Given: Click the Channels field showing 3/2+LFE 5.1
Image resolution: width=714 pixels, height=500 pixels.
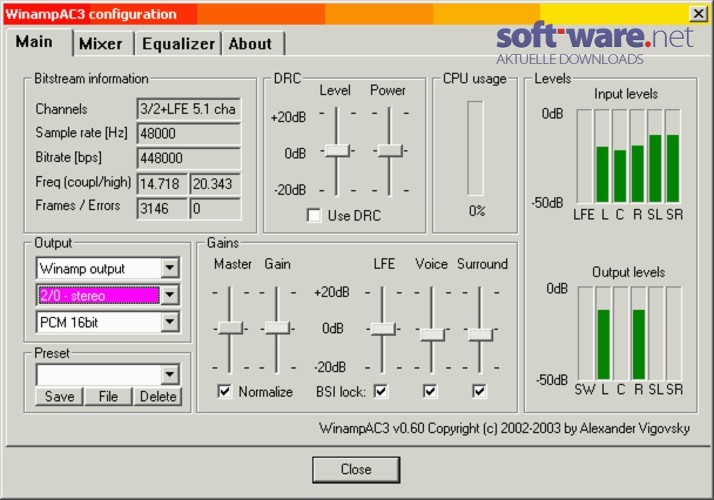Looking at the screenshot, I should tap(189, 109).
